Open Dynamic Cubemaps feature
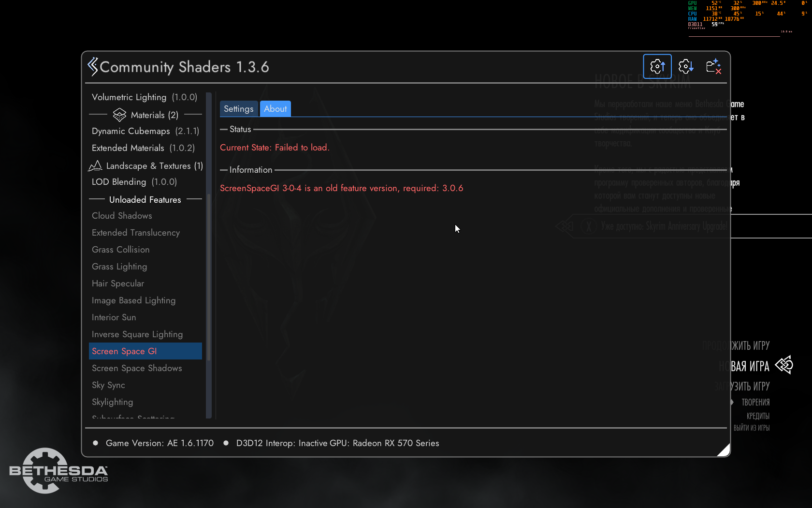This screenshot has height=508, width=812. click(x=145, y=131)
